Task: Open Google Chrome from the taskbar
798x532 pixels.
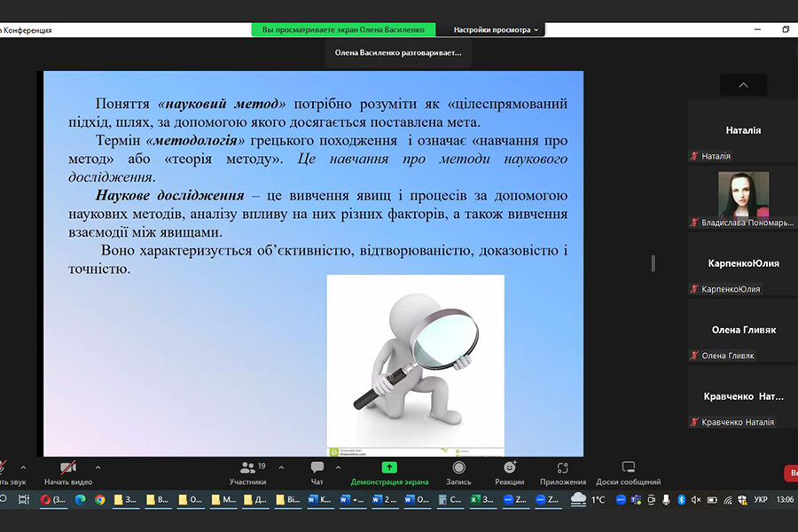Action: pos(99,499)
